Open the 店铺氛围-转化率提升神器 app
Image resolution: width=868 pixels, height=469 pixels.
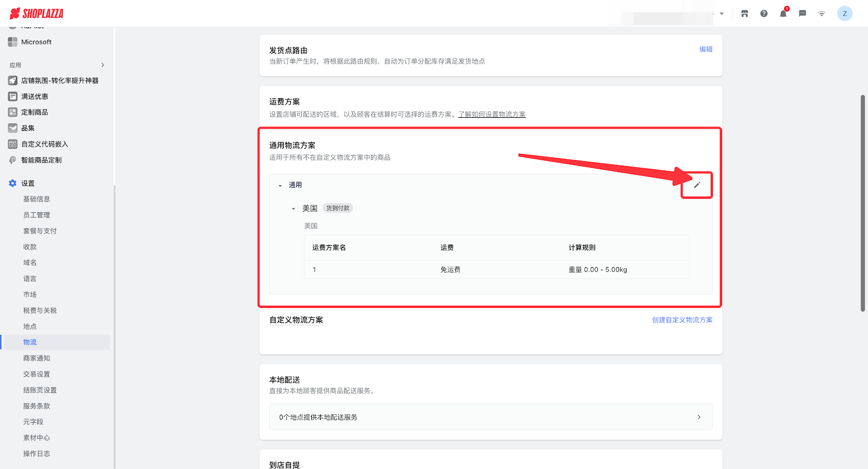(x=60, y=80)
